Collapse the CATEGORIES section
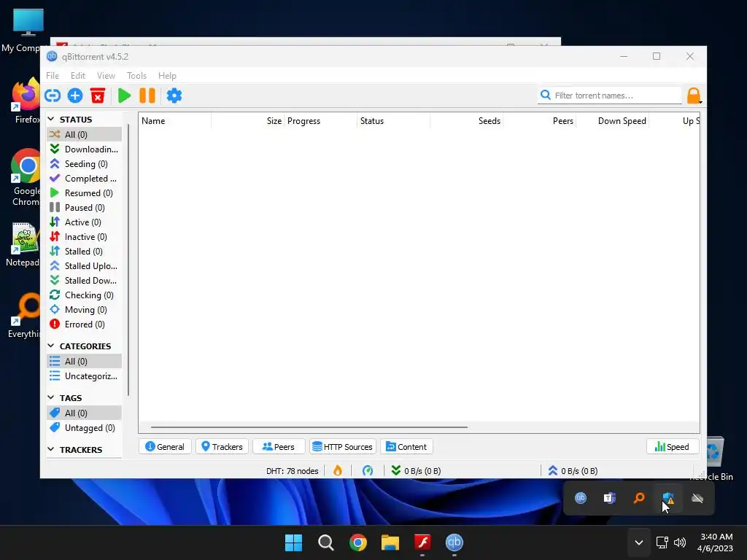 [x=51, y=346]
